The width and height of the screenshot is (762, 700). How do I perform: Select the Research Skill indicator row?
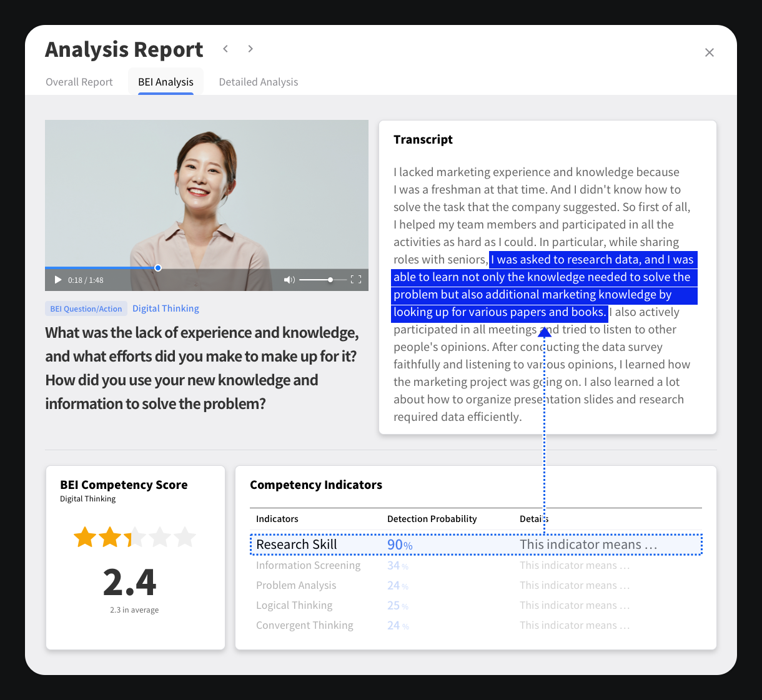297,545
